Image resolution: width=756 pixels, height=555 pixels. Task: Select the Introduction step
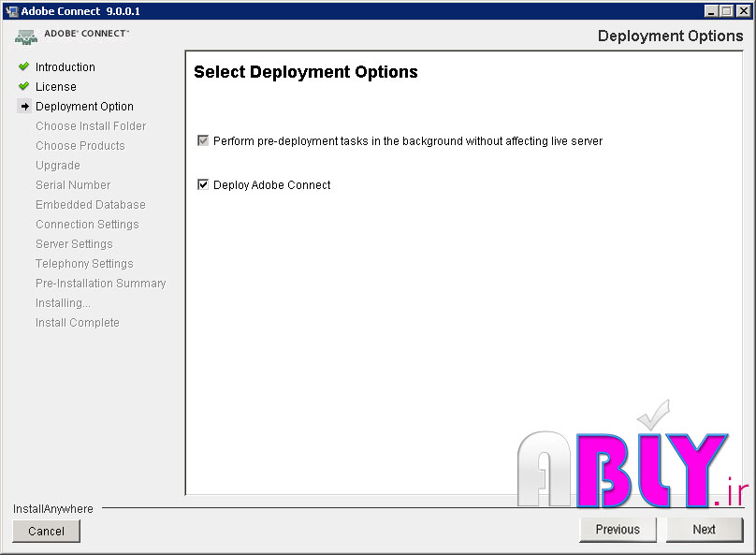coord(65,67)
